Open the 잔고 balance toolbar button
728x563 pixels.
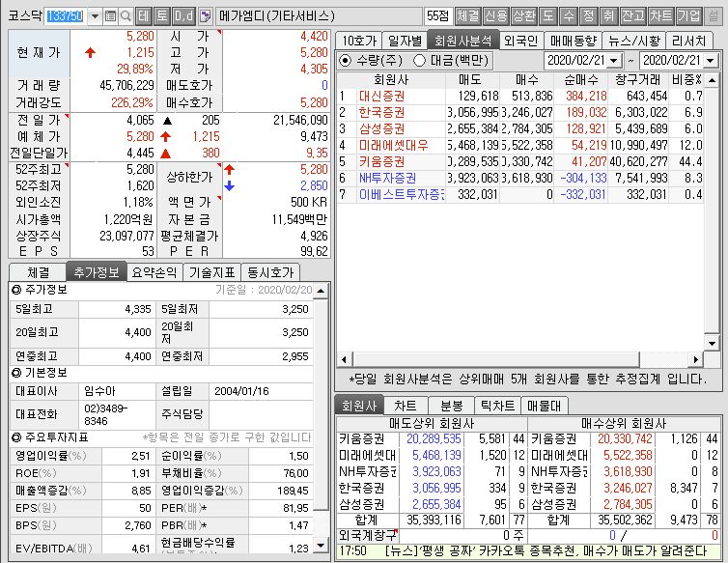pos(632,16)
